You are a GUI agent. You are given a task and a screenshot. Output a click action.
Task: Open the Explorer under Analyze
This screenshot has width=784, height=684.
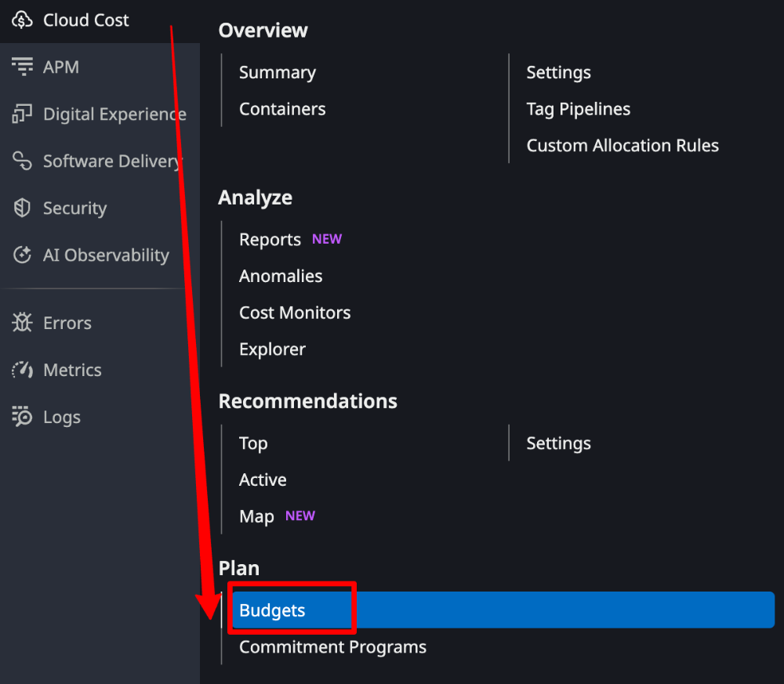272,349
